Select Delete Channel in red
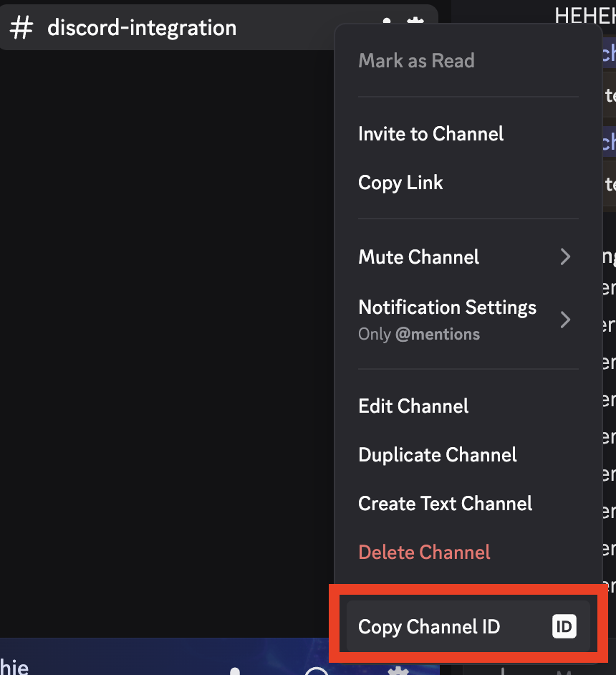 coord(424,552)
